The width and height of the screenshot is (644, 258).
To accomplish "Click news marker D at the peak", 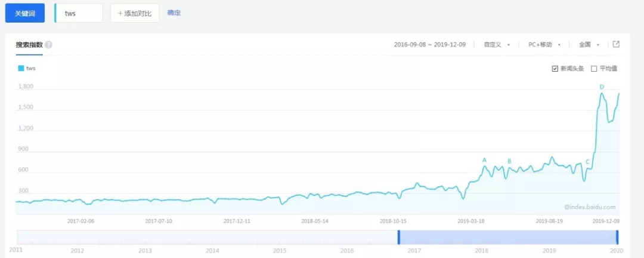I will tap(602, 87).
